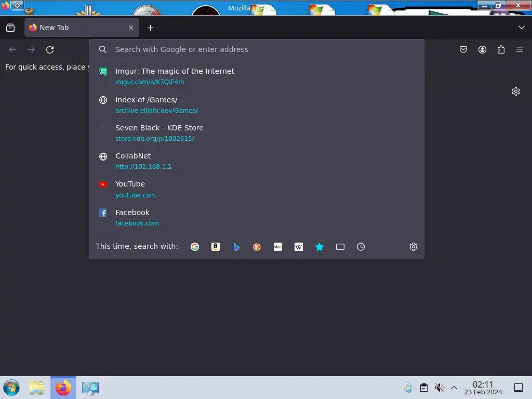532x399 pixels.
Task: Open the Save to Pocket icon
Action: 463,49
